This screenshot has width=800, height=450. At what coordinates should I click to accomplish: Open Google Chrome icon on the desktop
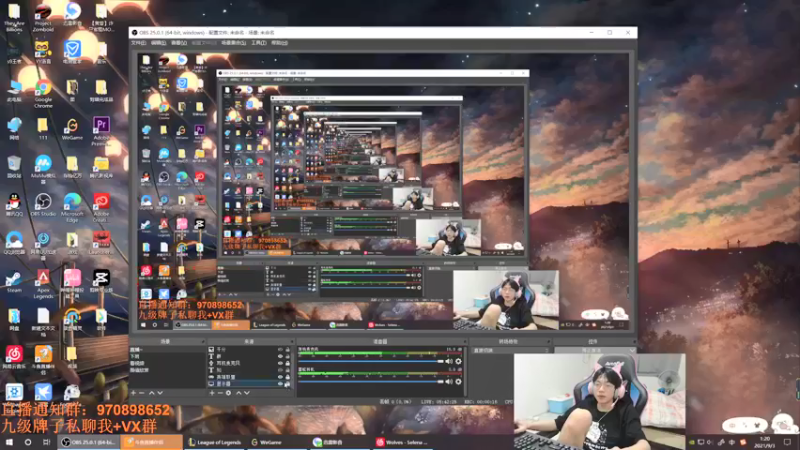pyautogui.click(x=43, y=93)
